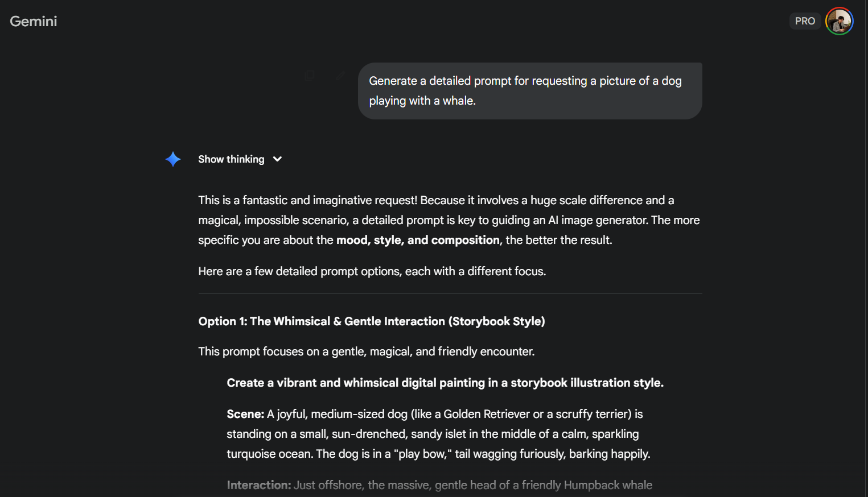This screenshot has height=497, width=868.
Task: Expand thinking via the chevron arrow
Action: pyautogui.click(x=277, y=159)
